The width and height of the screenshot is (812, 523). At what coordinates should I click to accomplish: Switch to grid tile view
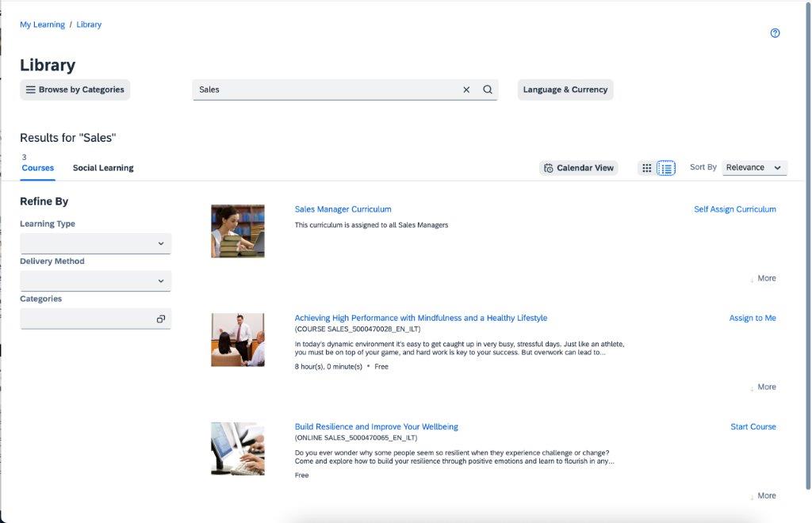coord(647,168)
